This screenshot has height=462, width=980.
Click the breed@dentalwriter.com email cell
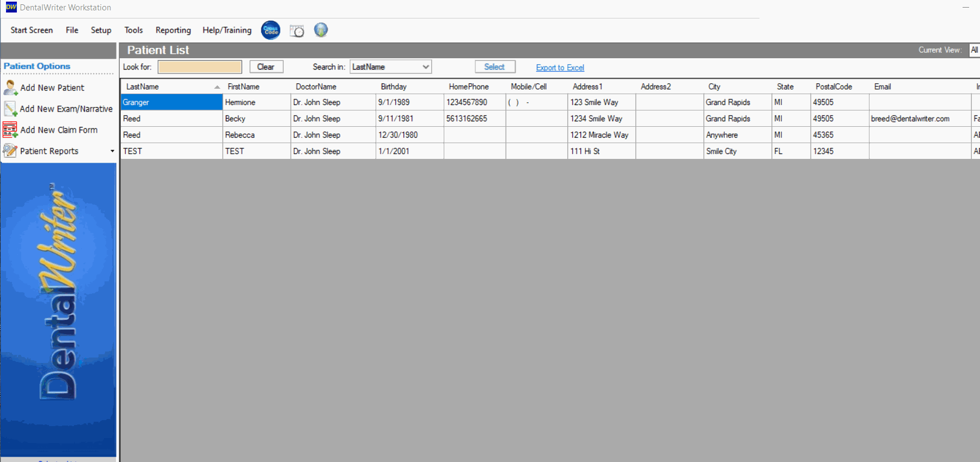pos(920,119)
